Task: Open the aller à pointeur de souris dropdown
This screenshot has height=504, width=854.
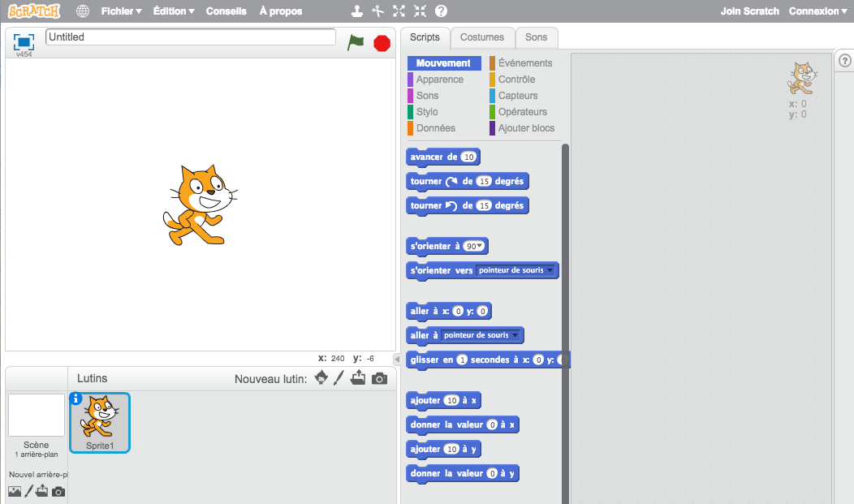Action: click(481, 335)
